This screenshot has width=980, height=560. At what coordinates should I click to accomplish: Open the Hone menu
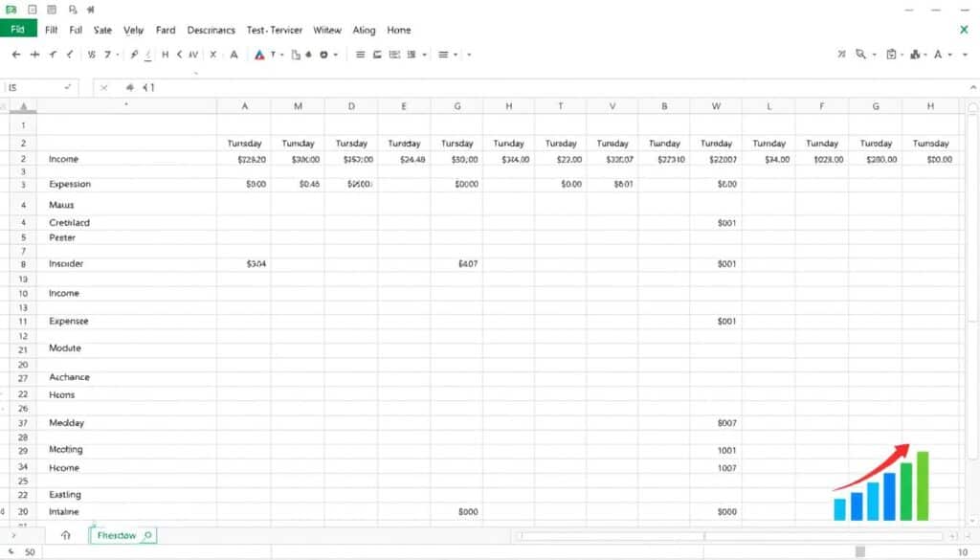click(x=399, y=30)
